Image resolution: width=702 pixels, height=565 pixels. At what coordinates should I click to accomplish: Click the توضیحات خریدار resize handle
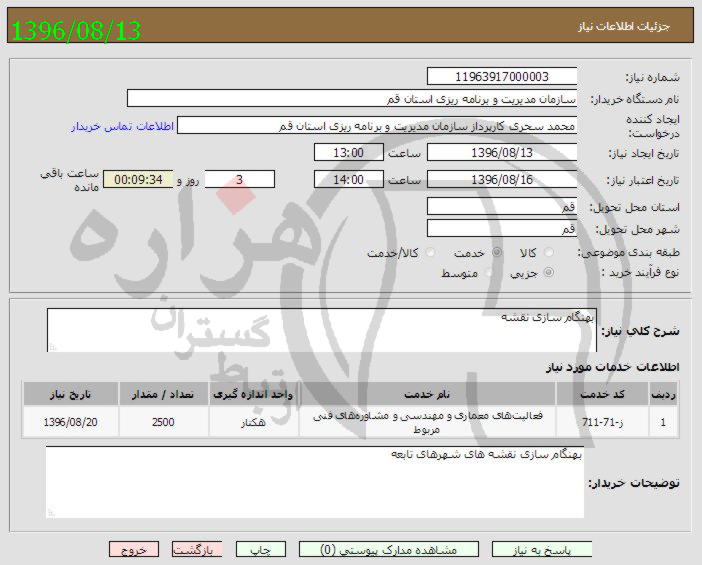tap(51, 514)
